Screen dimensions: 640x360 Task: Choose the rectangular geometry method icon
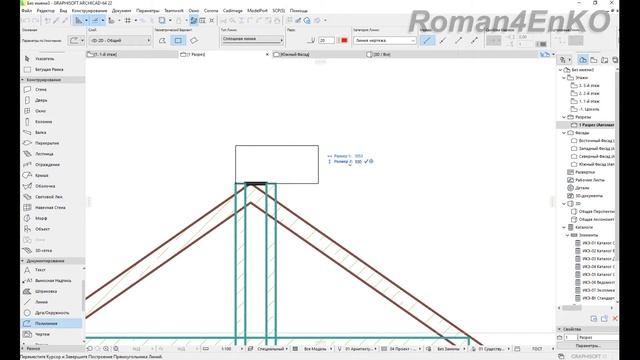(178, 40)
